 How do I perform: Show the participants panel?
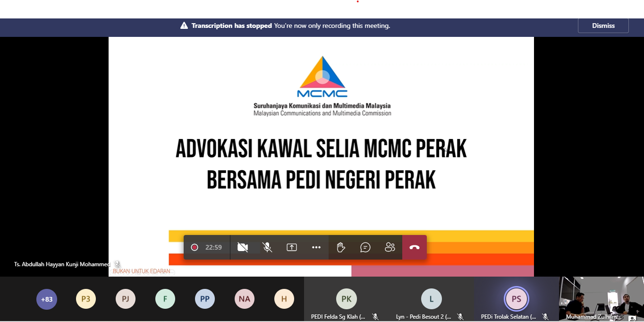(x=390, y=247)
